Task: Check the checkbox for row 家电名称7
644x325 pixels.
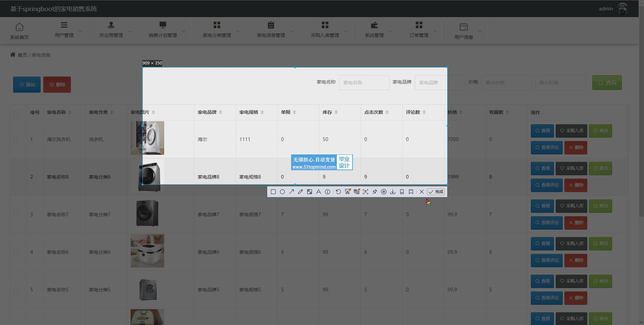Action: click(x=16, y=215)
